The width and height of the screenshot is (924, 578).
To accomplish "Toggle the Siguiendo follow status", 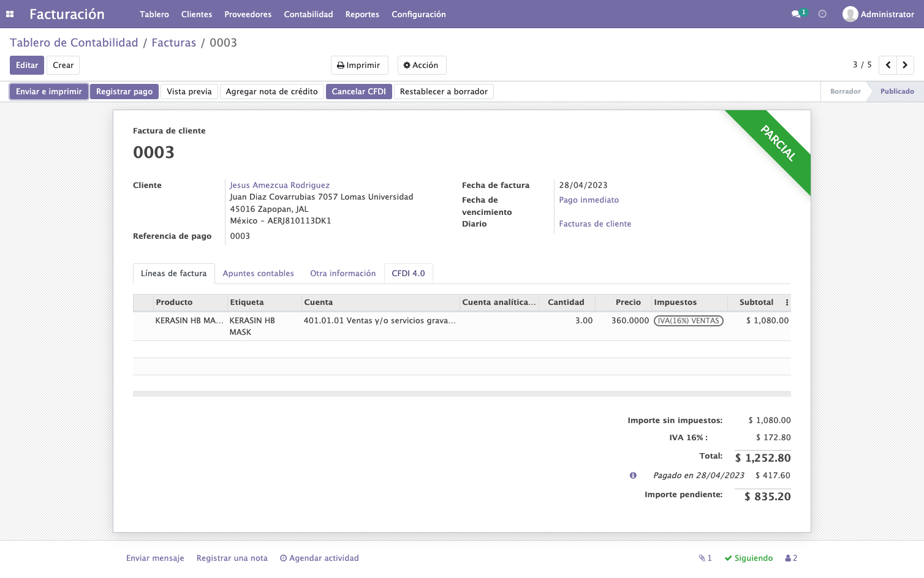I will (749, 558).
